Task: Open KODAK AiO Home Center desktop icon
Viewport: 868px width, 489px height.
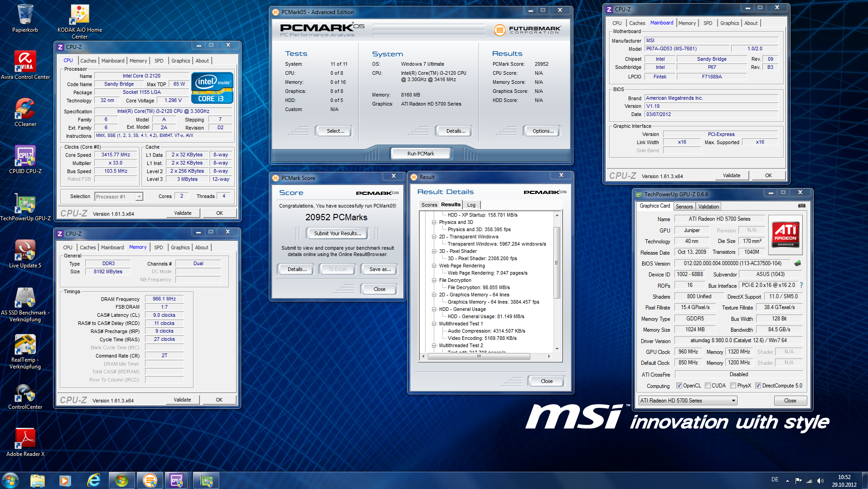Action: click(x=80, y=21)
